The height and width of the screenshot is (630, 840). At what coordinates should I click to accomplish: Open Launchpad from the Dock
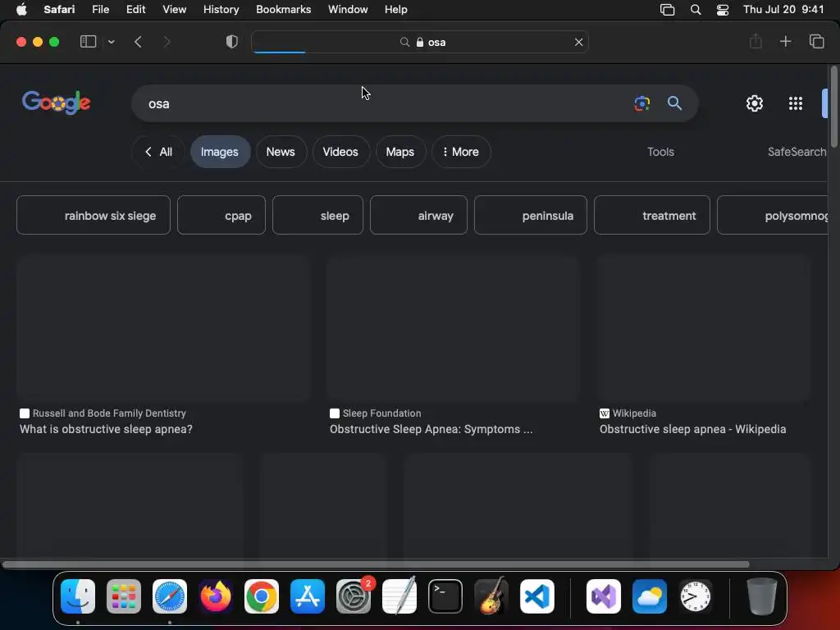[124, 596]
